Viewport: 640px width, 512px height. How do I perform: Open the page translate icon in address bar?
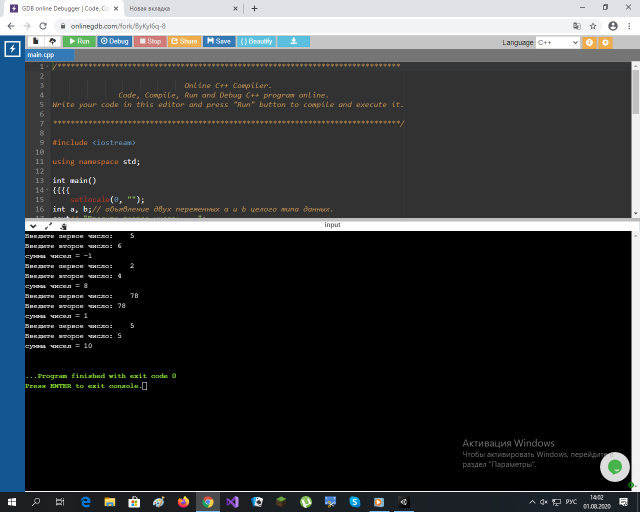tap(577, 26)
